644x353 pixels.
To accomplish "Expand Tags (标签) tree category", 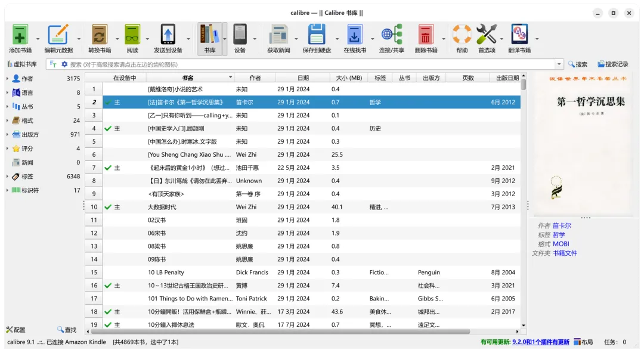I will click(x=7, y=176).
